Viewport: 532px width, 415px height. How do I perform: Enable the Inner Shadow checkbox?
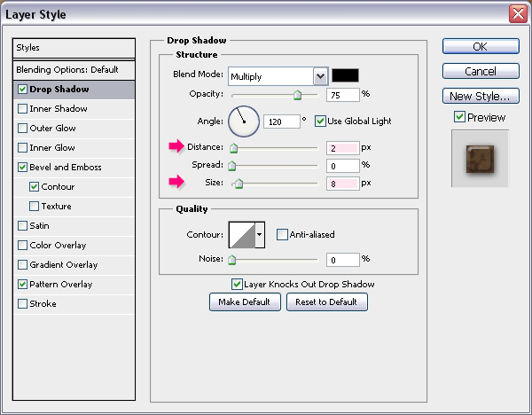[22, 108]
